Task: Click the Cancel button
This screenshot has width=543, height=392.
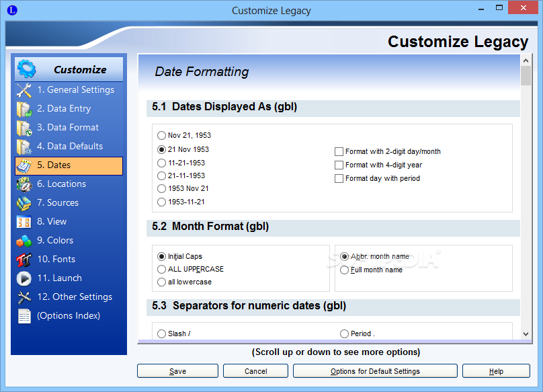Action: (255, 371)
